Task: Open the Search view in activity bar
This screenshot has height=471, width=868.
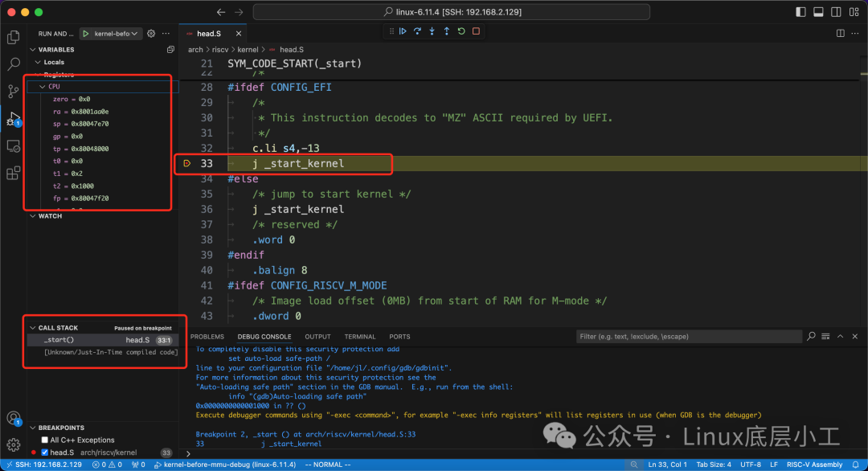Action: (x=14, y=64)
